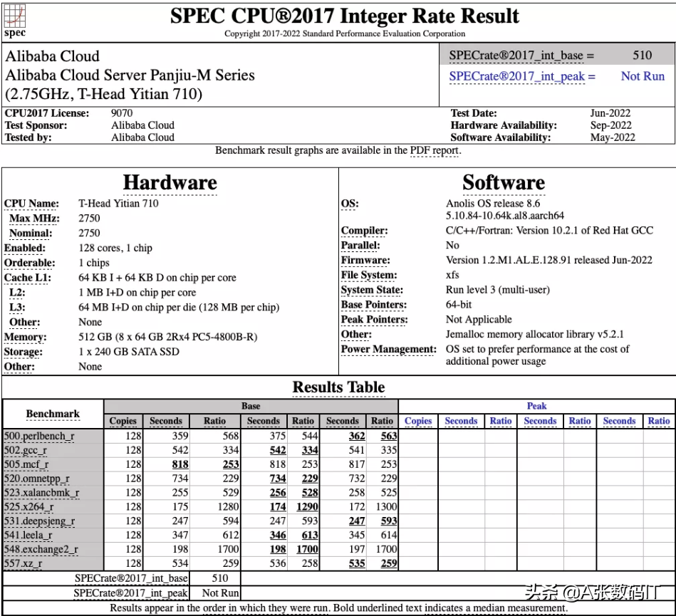This screenshot has height=616, width=676.
Task: Click the Firmware field label
Action: coord(365,261)
